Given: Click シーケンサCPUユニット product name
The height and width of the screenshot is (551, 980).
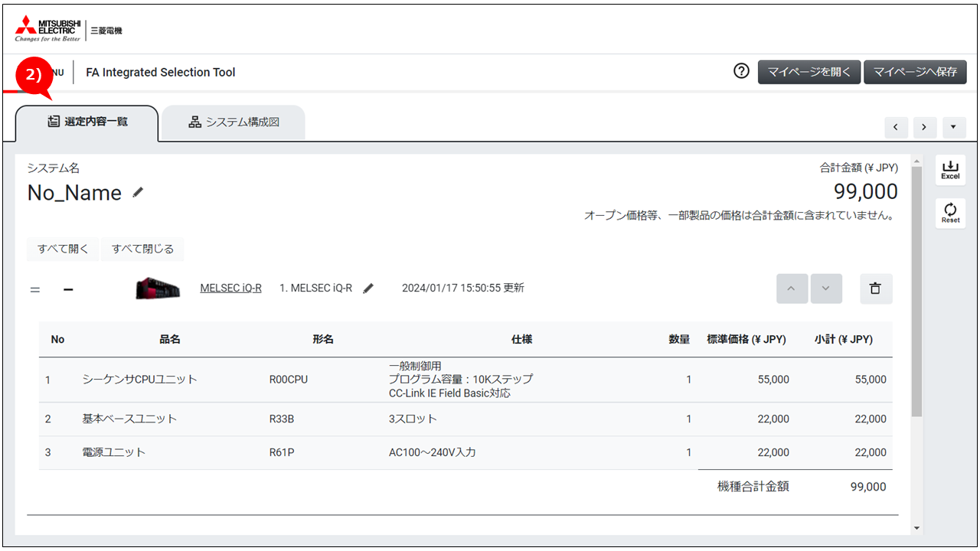Looking at the screenshot, I should click(x=140, y=380).
